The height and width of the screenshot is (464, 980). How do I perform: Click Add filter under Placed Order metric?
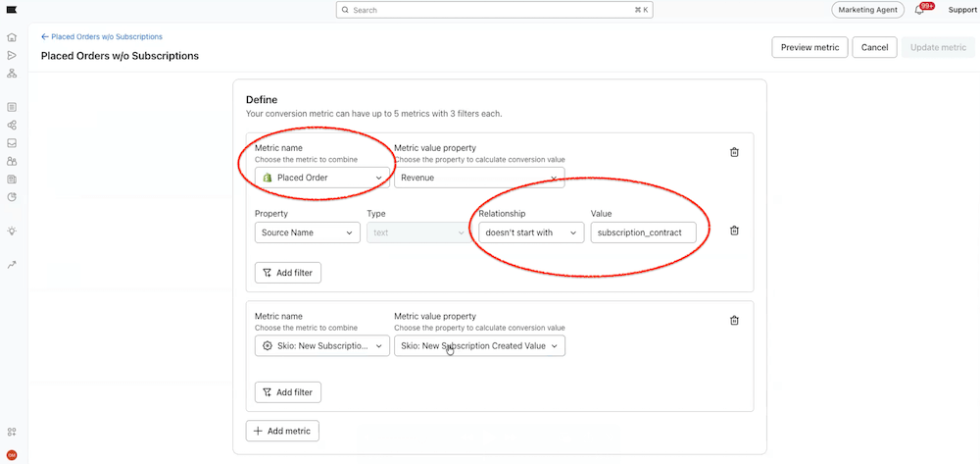pyautogui.click(x=288, y=273)
